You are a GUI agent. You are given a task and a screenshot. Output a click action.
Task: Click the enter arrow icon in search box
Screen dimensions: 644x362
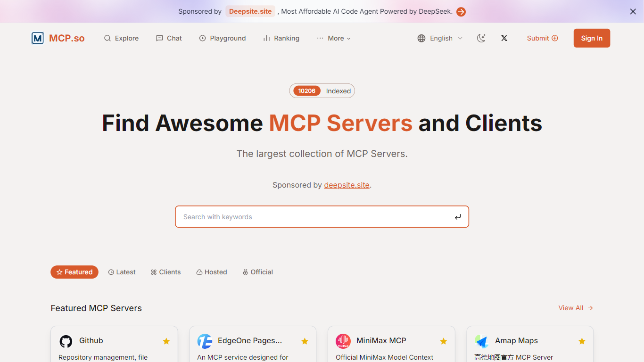[x=458, y=217]
